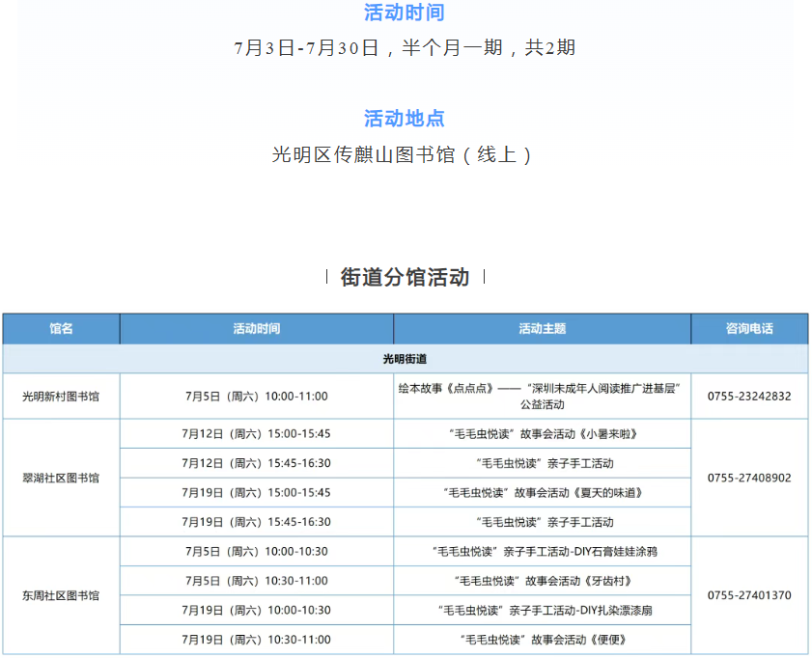Select the 光明街道 group row
This screenshot has width=812, height=658.
pyautogui.click(x=405, y=359)
